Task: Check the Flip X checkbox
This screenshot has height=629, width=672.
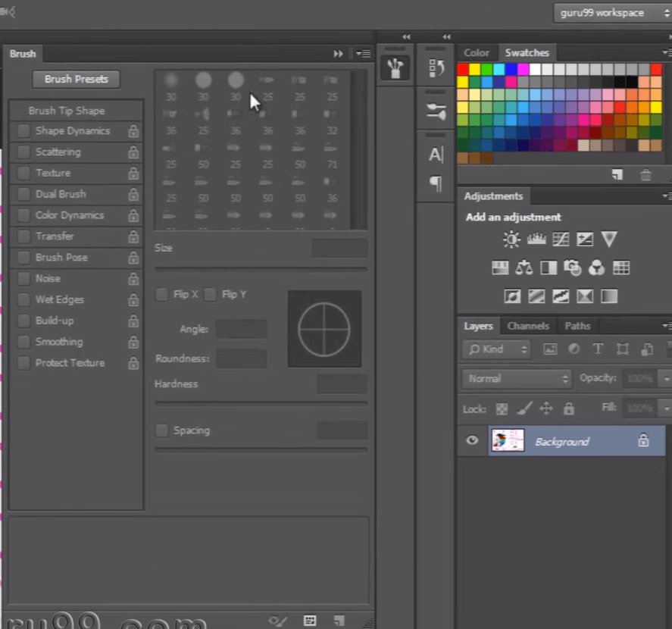Action: pos(162,294)
